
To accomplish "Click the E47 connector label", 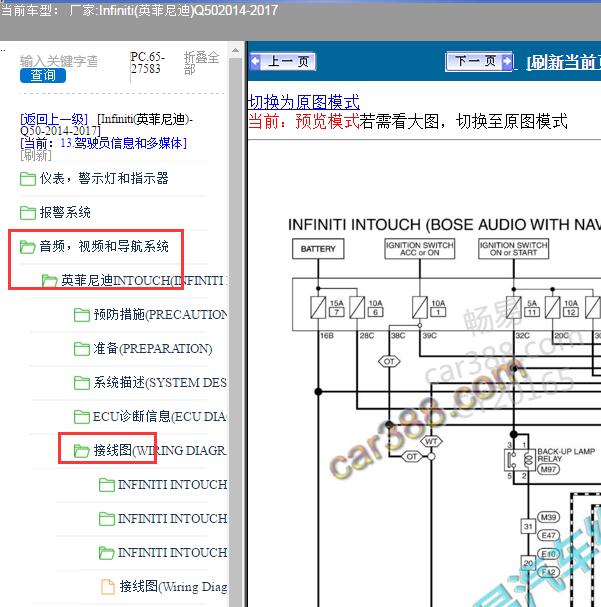I will tap(548, 535).
